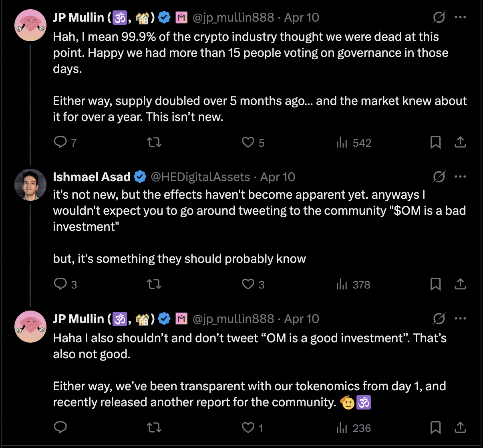Bookmark JP Mullin's first tweet
483x448 pixels.
(x=436, y=142)
